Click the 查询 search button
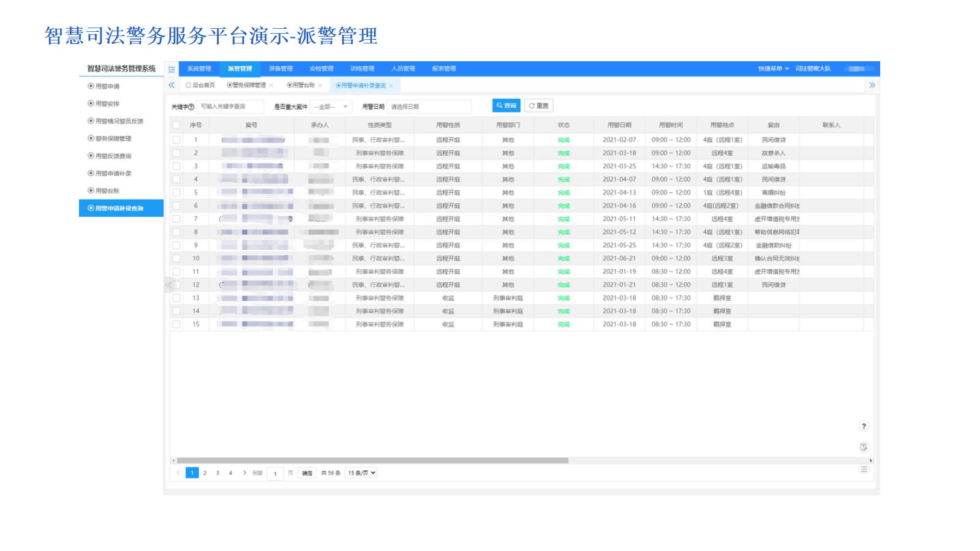 pos(507,106)
